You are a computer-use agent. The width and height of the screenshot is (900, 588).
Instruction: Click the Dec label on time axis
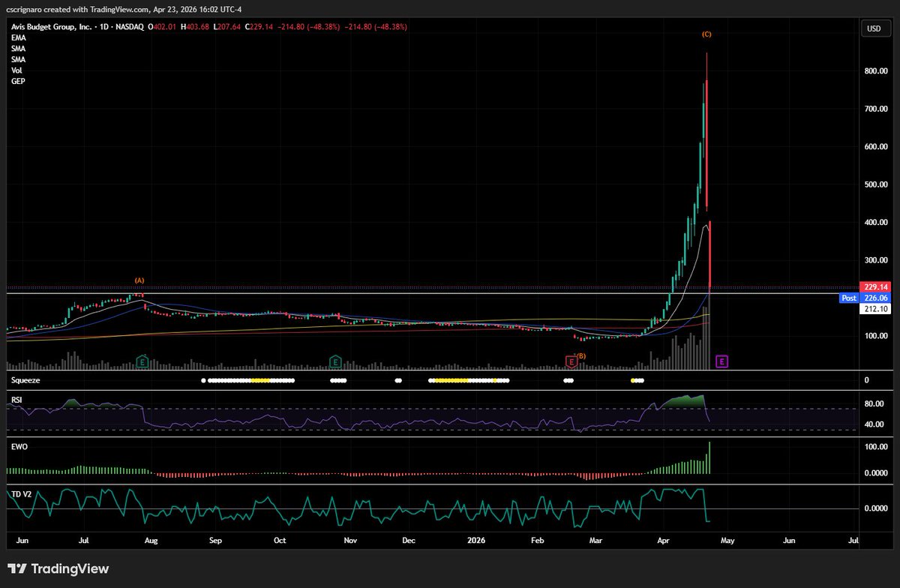point(409,539)
